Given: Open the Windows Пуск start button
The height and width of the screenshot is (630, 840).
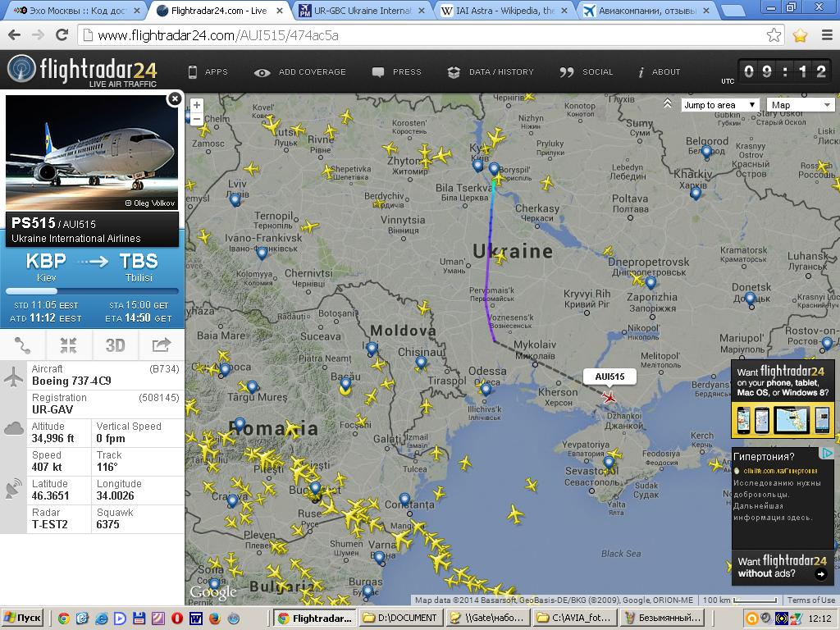Looking at the screenshot, I should point(23,618).
